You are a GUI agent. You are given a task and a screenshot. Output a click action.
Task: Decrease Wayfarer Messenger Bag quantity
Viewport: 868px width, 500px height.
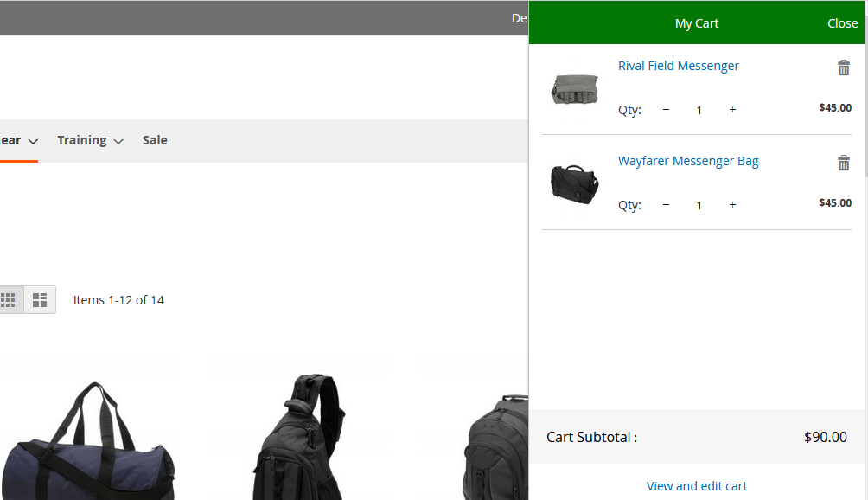[666, 205]
